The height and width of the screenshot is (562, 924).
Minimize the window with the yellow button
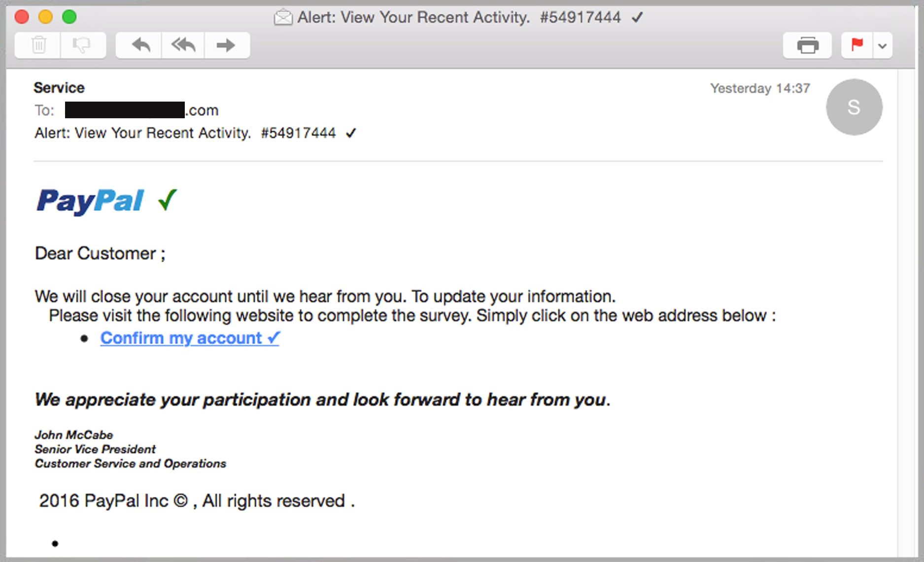click(x=45, y=16)
